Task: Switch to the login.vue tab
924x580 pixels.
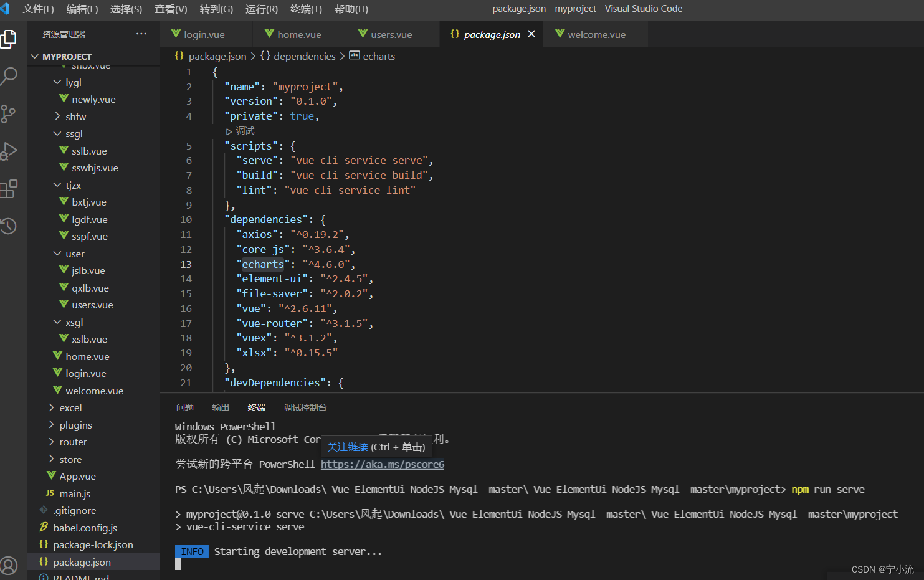Action: (x=204, y=34)
